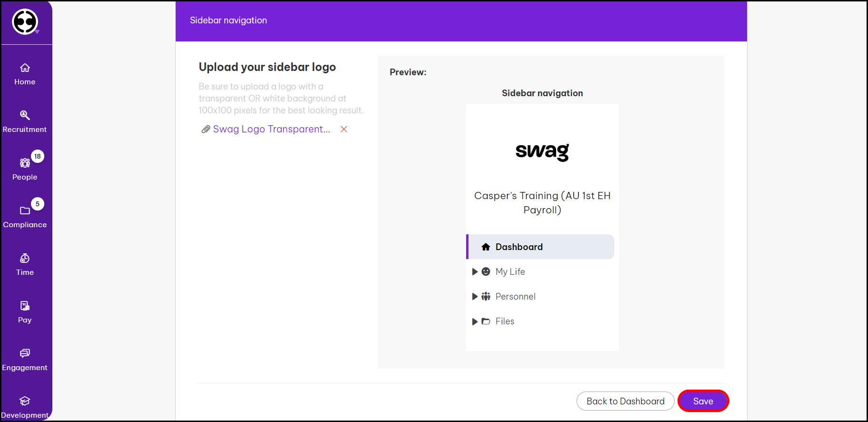Expand the Files arrow in preview
Image resolution: width=868 pixels, height=422 pixels.
(x=475, y=322)
